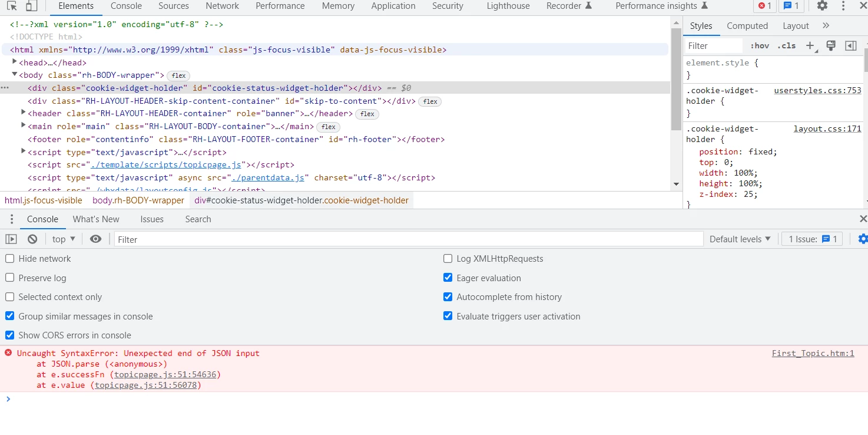Collapse the body rh-BODY-wrapper node
Image resolution: width=868 pixels, height=435 pixels.
tap(15, 74)
